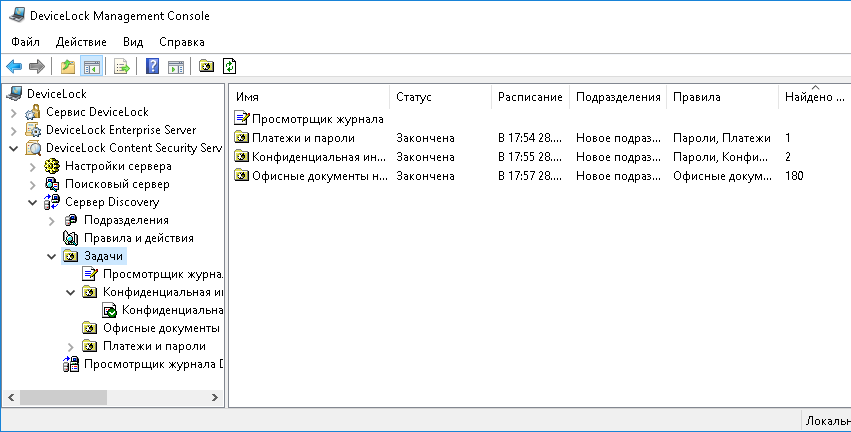
Task: Toggle the Show/Hide console tree button
Action: (x=91, y=67)
